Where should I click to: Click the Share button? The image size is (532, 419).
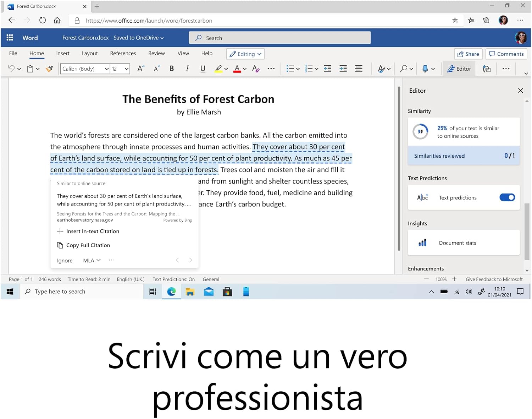tap(468, 54)
